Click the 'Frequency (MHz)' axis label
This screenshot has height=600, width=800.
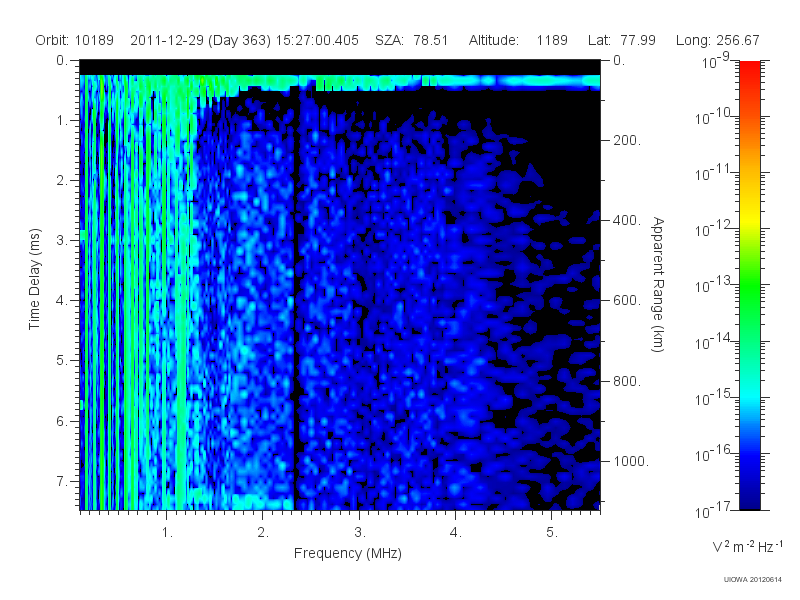pos(347,554)
